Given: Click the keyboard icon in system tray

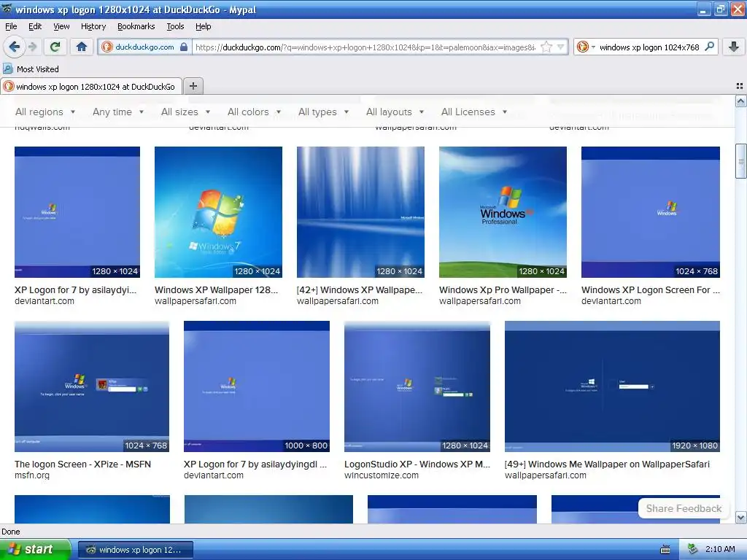Looking at the screenshot, I should pyautogui.click(x=665, y=550).
